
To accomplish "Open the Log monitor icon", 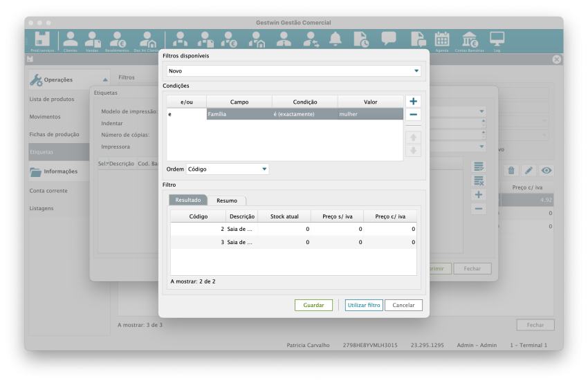I will pos(497,40).
